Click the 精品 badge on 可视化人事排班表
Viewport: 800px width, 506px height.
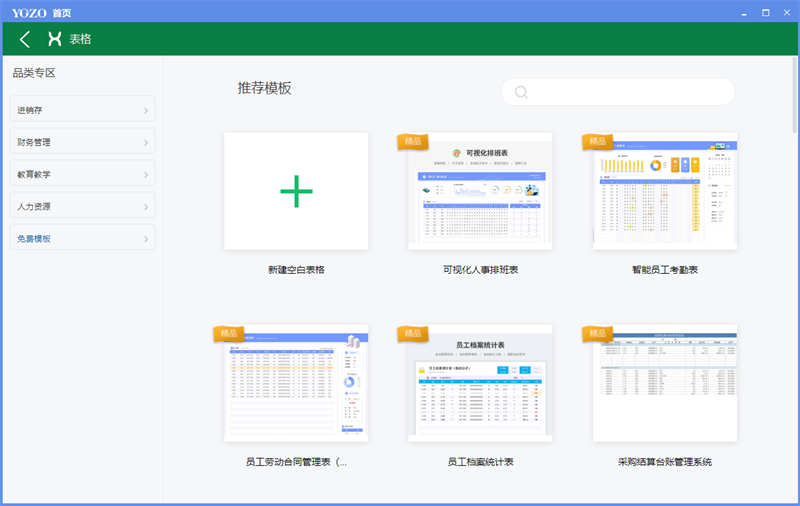coord(413,141)
